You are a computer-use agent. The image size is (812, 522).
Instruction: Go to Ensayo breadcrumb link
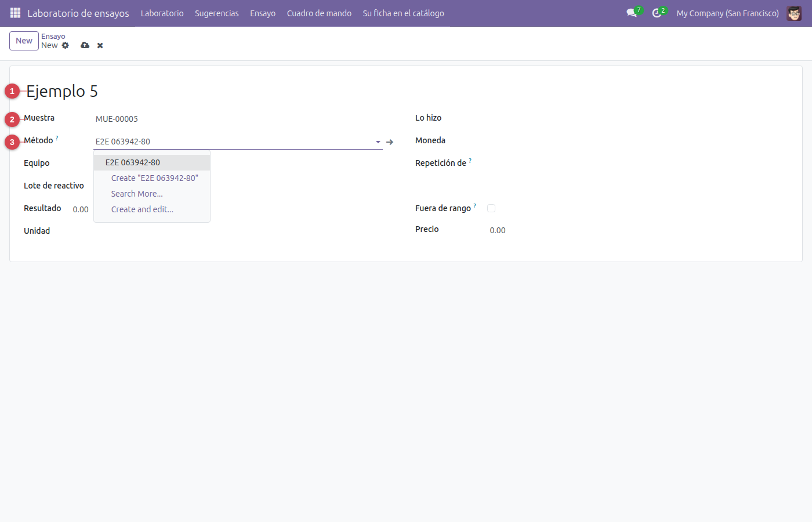point(53,36)
